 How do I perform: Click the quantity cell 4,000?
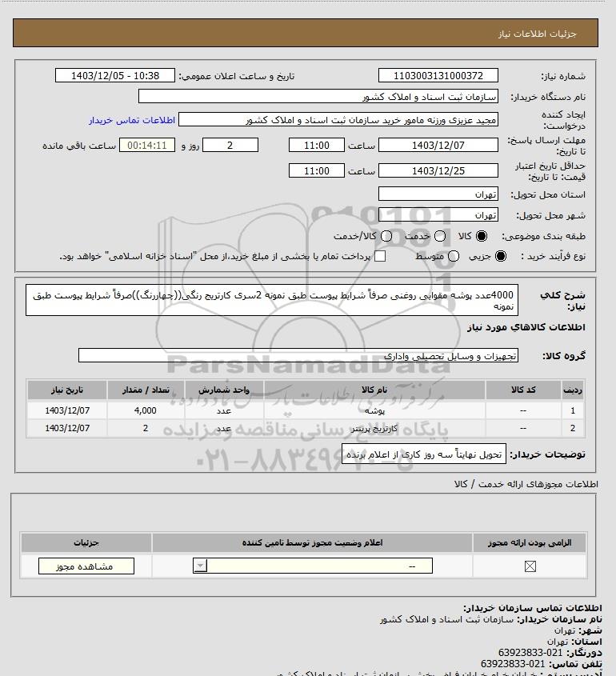pyautogui.click(x=146, y=410)
